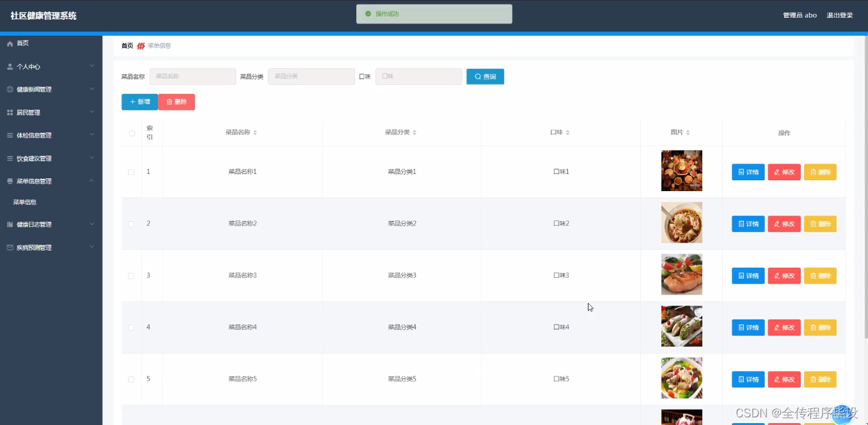
Task: Check the row 5 checkbox
Action: pyautogui.click(x=131, y=379)
